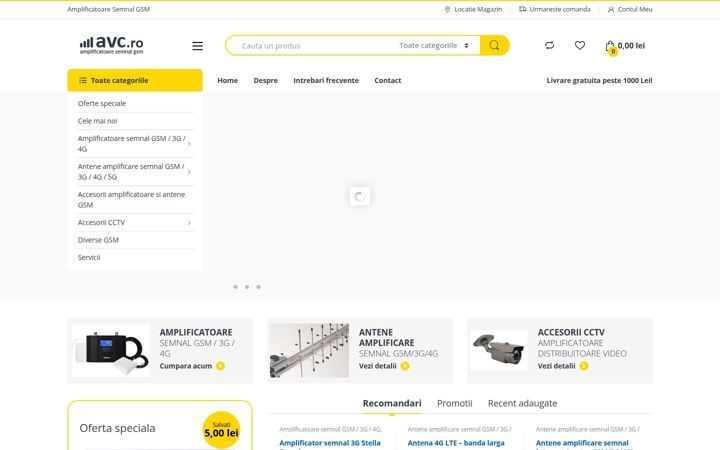Screen dimensions: 720x450
Task: Open the Antene amplificare semnal product link
Action: 582,444
